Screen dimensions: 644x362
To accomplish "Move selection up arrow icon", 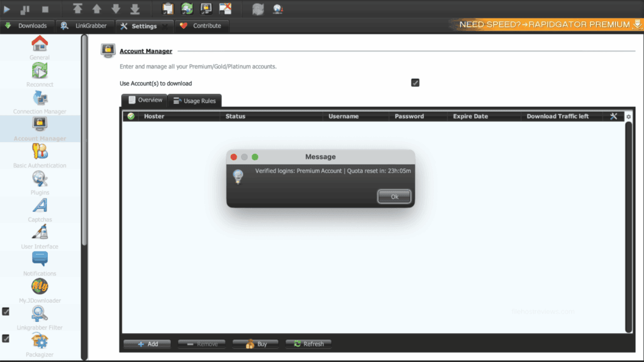I will (96, 9).
